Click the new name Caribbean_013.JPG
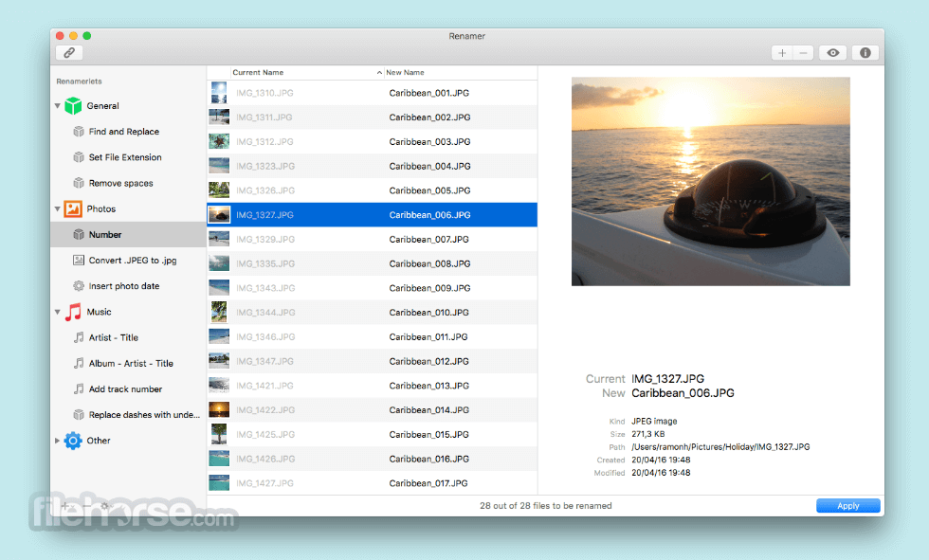 (428, 386)
